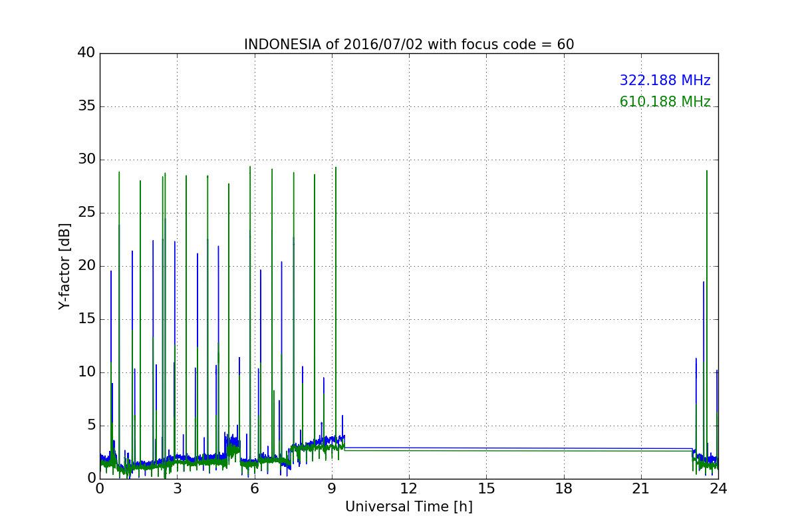The image size is (798, 532).
Task: Click the x-axis tick label 24
Action: pos(718,489)
